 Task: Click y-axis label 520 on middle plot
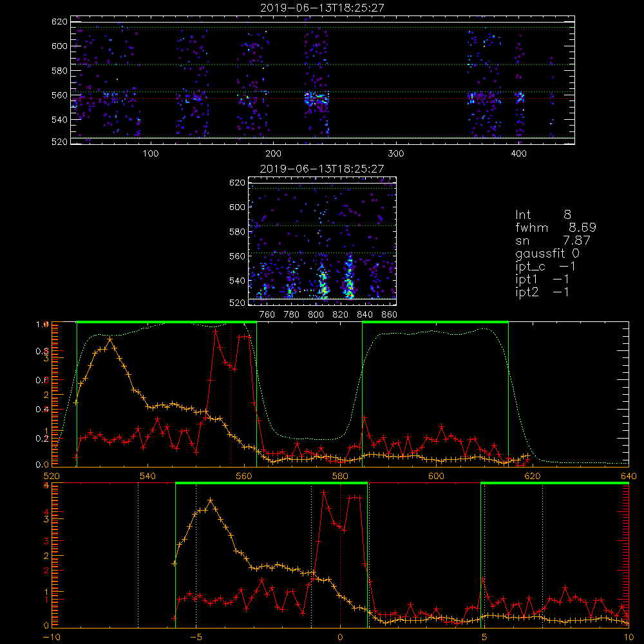click(238, 303)
